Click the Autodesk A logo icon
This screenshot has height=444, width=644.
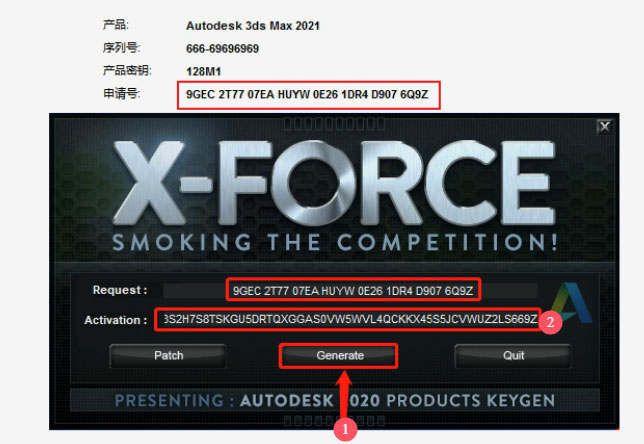tap(571, 303)
